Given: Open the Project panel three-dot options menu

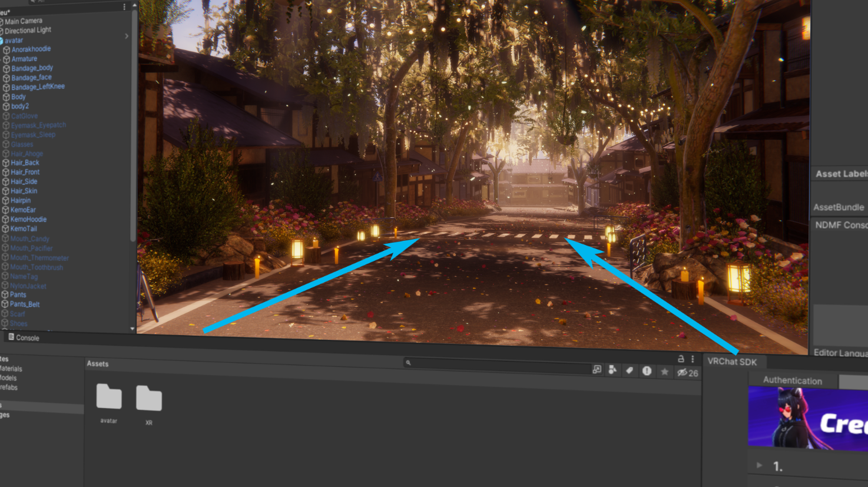Looking at the screenshot, I should point(693,359).
